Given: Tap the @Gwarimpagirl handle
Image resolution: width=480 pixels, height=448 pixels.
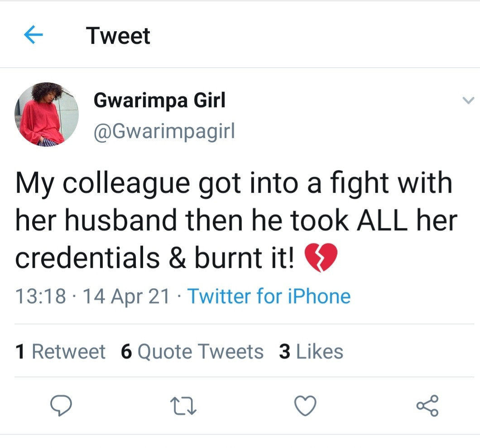Looking at the screenshot, I should pyautogui.click(x=164, y=131).
